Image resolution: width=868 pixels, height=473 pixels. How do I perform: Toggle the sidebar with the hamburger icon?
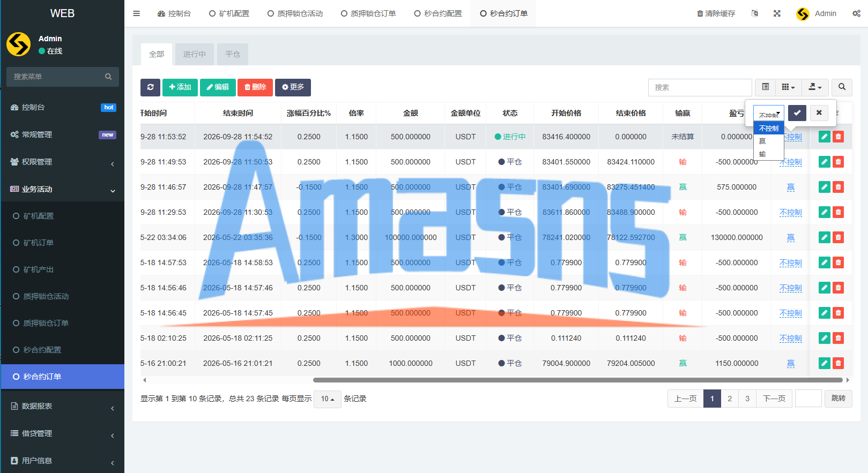click(137, 13)
